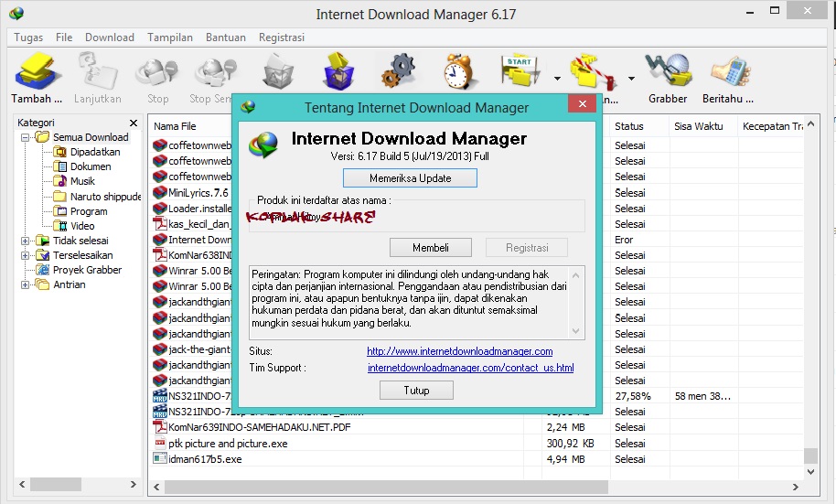
Task: Click the Start queue folder icon
Action: (x=520, y=71)
